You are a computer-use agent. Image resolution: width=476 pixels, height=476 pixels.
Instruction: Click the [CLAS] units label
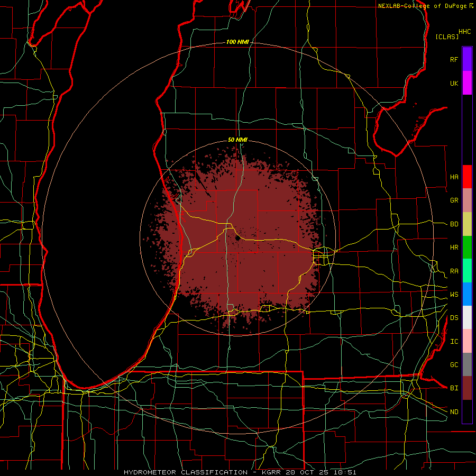tap(447, 36)
